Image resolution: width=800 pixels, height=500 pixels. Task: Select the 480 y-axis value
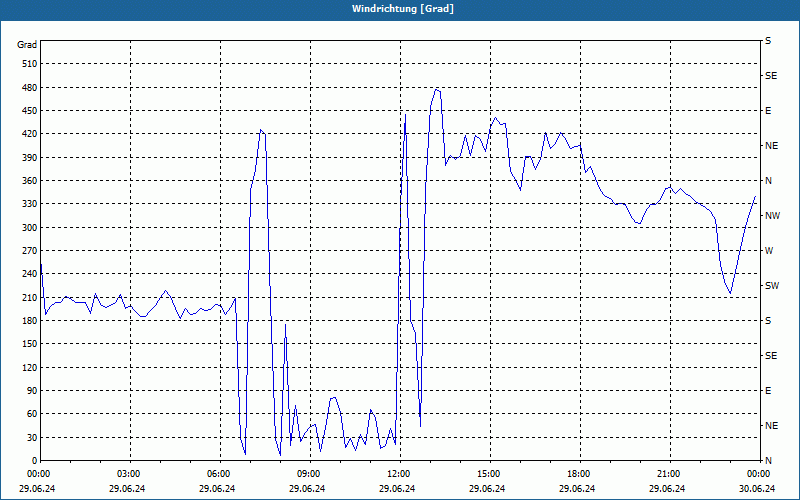[30, 87]
